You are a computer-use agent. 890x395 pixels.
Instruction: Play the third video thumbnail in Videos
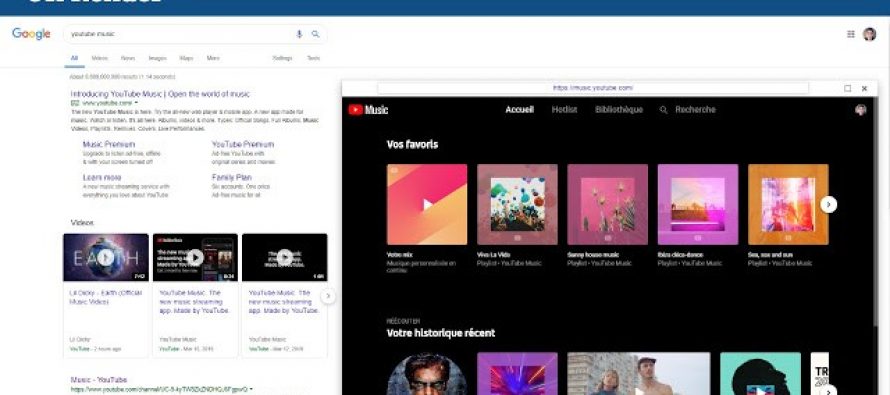(284, 258)
